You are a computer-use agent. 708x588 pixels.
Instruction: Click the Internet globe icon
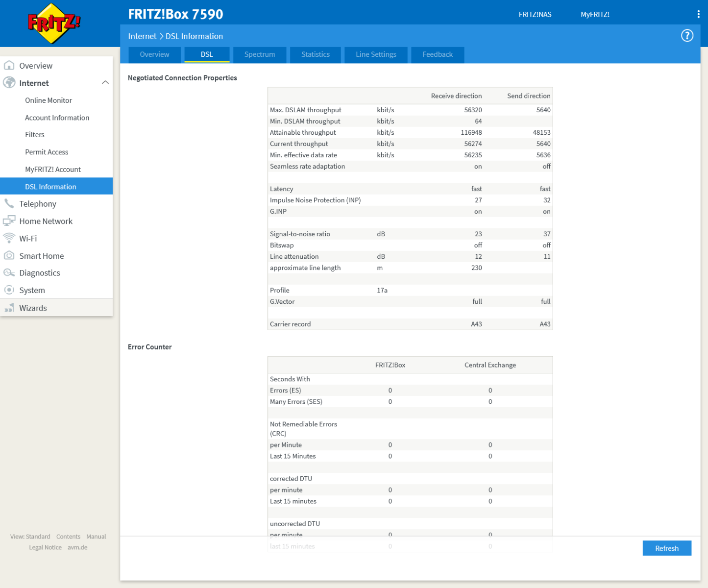9,82
